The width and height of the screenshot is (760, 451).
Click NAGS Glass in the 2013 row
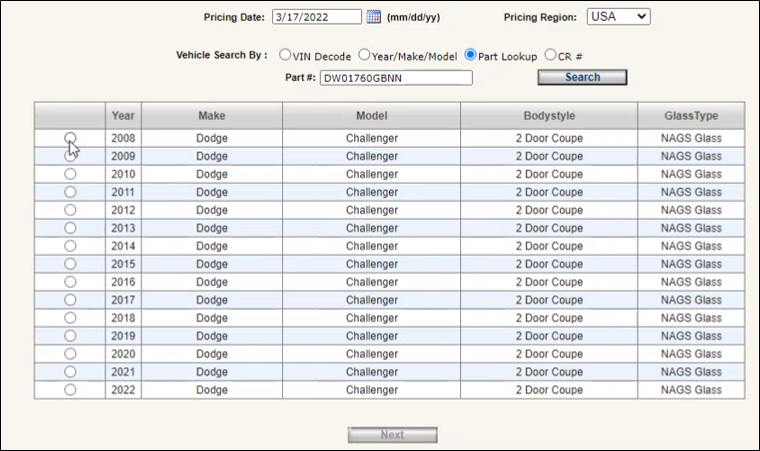pos(691,228)
